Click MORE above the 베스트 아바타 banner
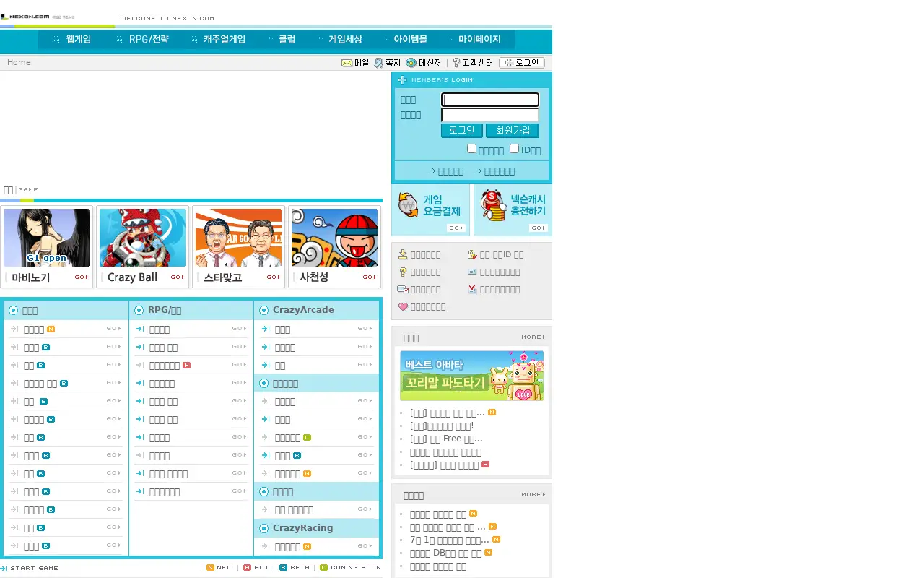The height and width of the screenshot is (578, 924). [x=533, y=337]
